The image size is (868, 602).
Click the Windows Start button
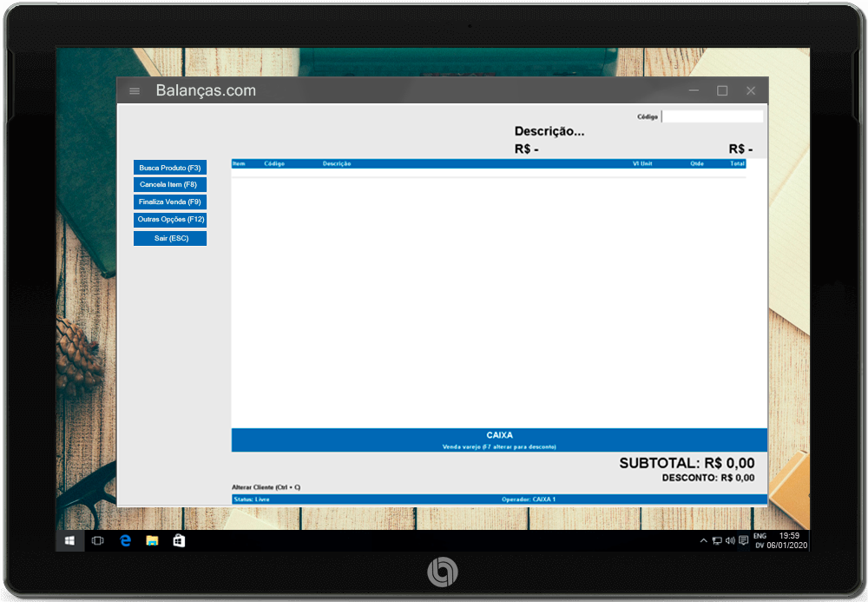pyautogui.click(x=69, y=540)
